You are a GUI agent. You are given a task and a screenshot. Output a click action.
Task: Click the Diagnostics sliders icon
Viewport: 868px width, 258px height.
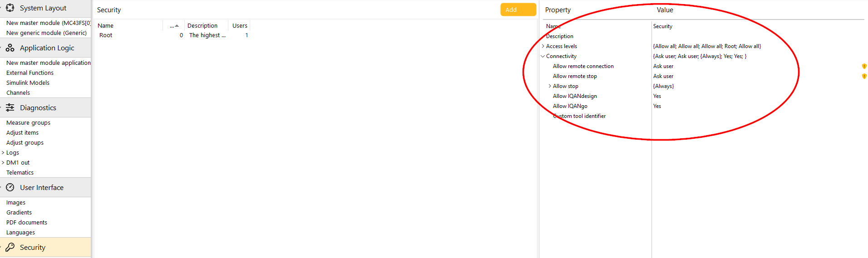point(10,107)
